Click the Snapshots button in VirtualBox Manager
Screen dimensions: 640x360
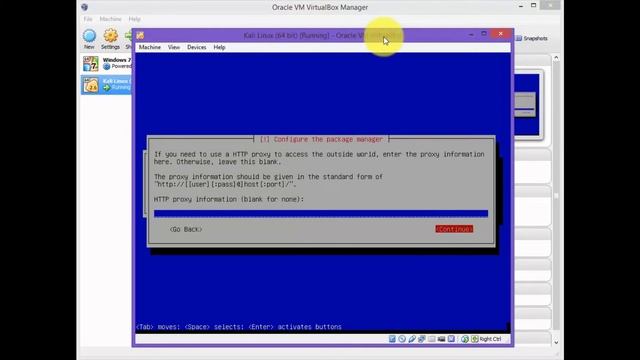pos(531,38)
